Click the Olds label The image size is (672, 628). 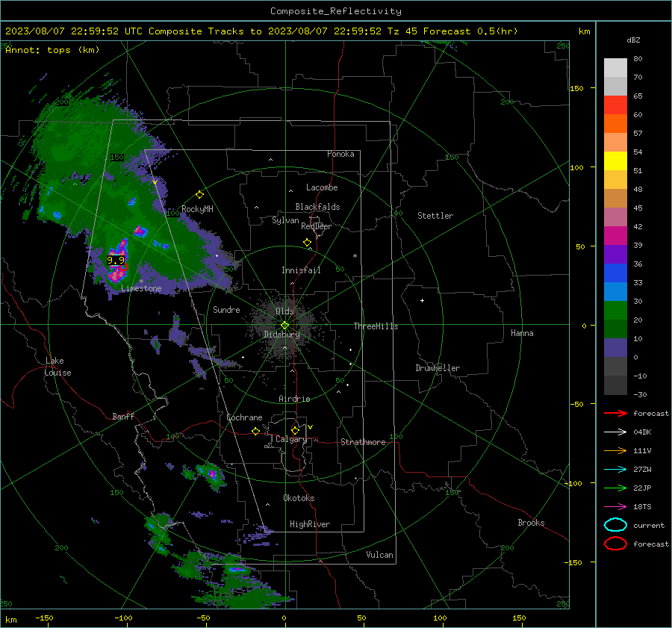tap(284, 311)
